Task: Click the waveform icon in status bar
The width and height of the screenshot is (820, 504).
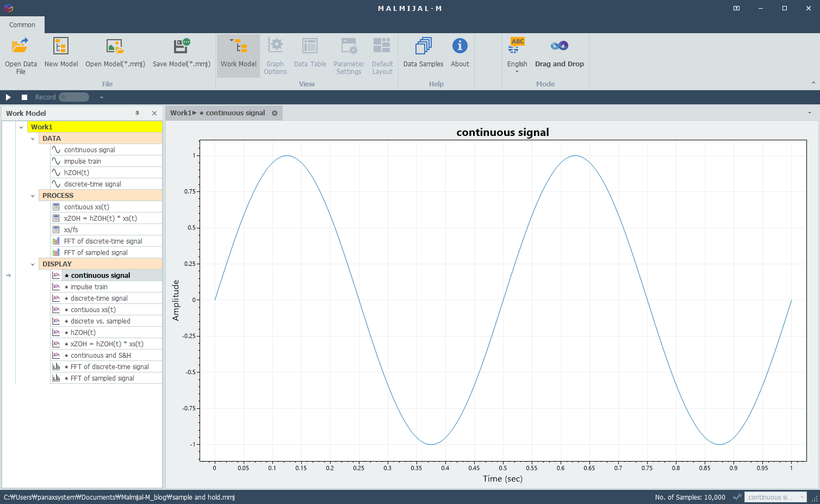Action: (x=737, y=497)
